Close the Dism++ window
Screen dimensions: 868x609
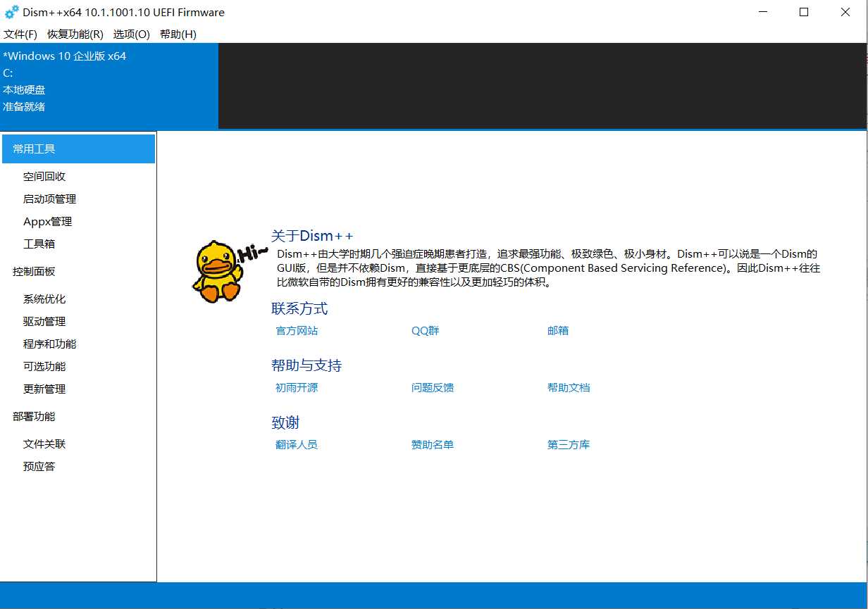click(845, 12)
